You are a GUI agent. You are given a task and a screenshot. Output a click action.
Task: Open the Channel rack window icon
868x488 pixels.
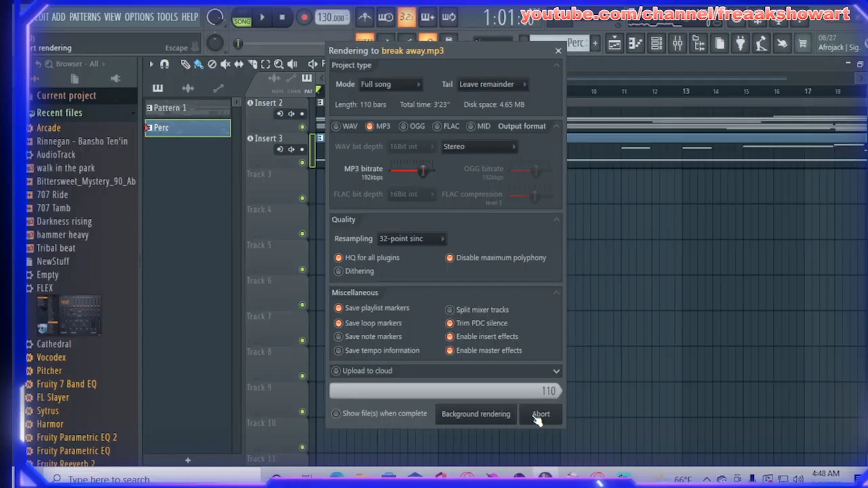point(656,44)
